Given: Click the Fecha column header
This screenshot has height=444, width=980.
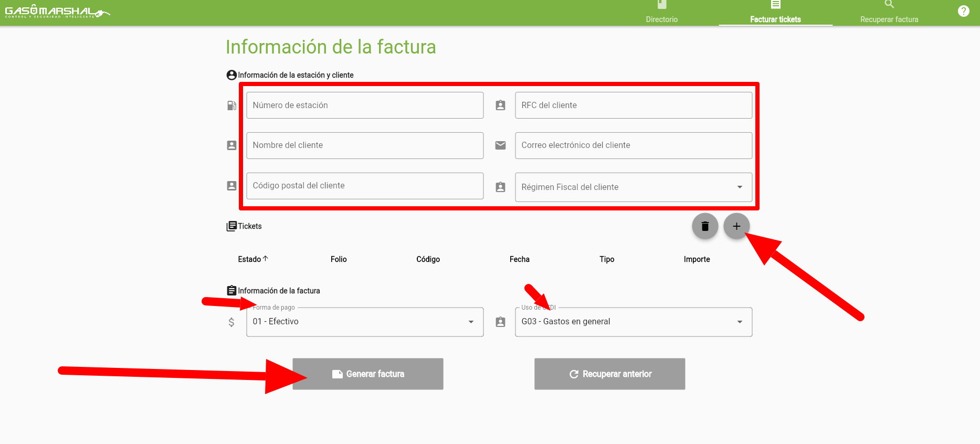Looking at the screenshot, I should [520, 259].
